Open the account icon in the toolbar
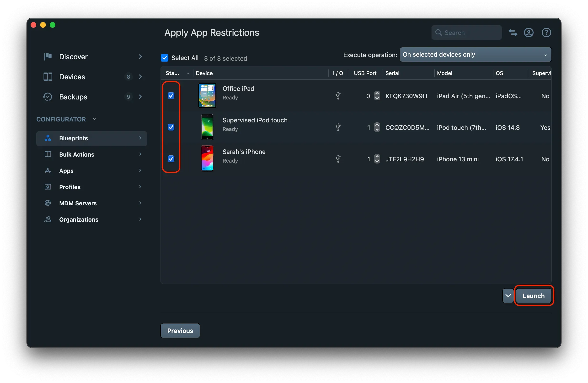This screenshot has height=383, width=588. (529, 32)
